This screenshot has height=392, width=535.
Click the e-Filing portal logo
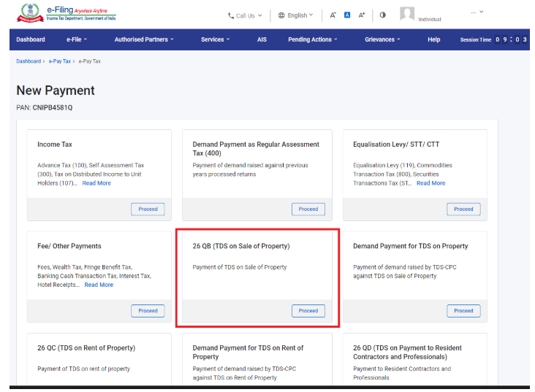point(67,13)
